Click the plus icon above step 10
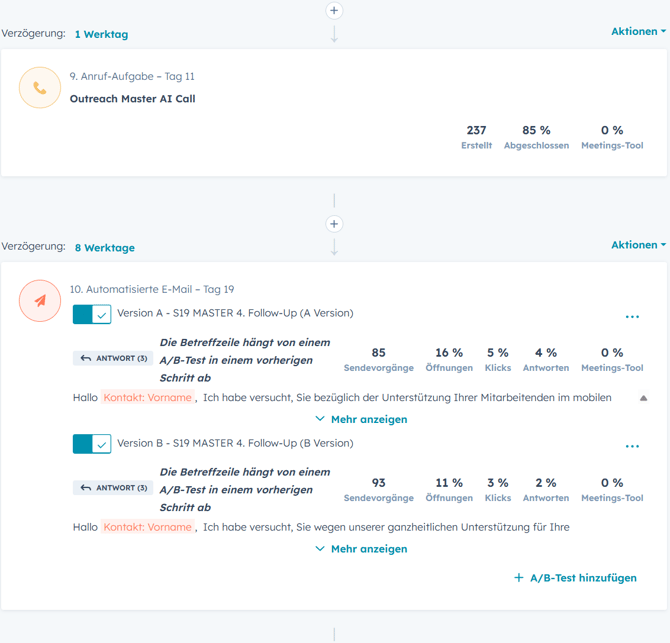This screenshot has height=643, width=670. pos(334,224)
